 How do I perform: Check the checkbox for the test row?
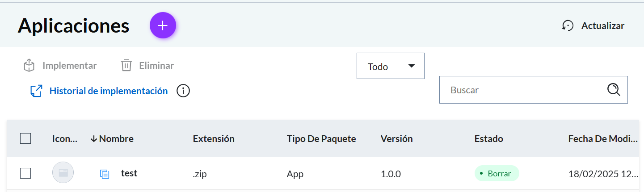click(x=25, y=173)
